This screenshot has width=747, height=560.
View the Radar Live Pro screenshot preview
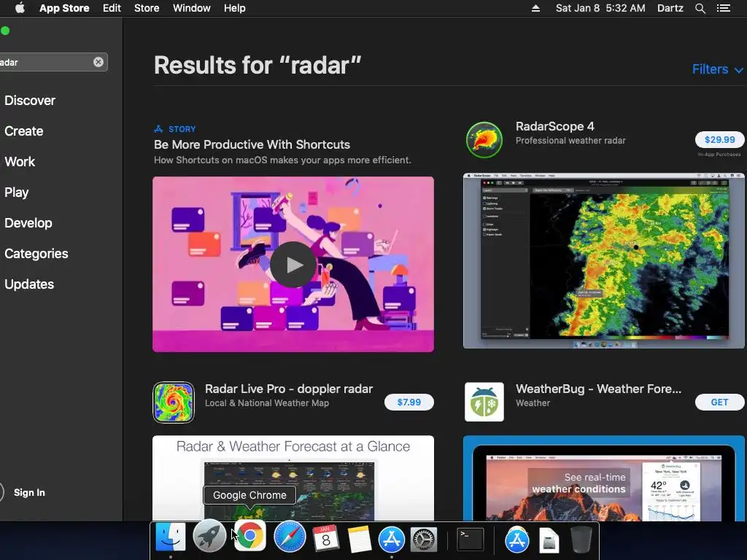click(x=293, y=478)
